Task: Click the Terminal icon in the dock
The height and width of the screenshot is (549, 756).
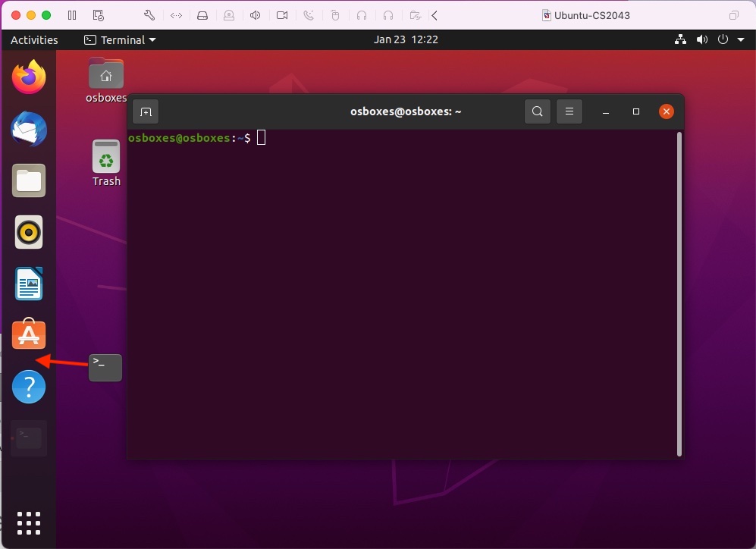Action: point(29,438)
